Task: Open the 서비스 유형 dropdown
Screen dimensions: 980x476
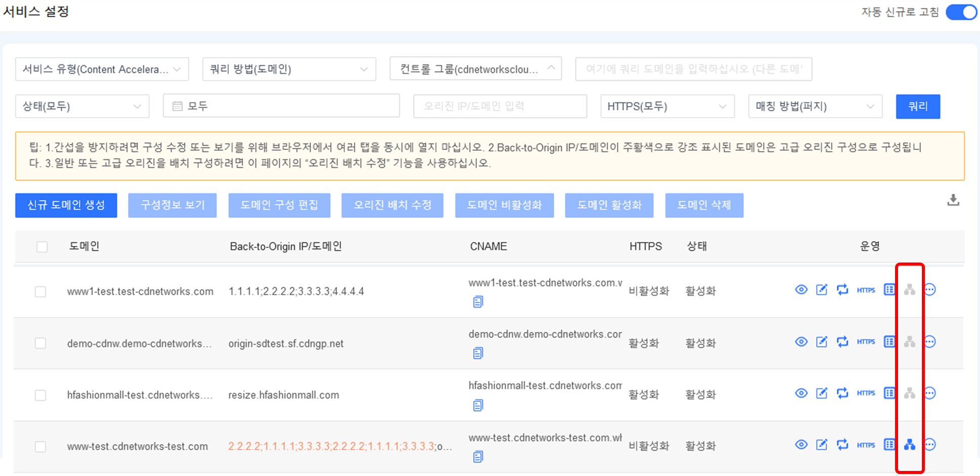Action: 102,69
